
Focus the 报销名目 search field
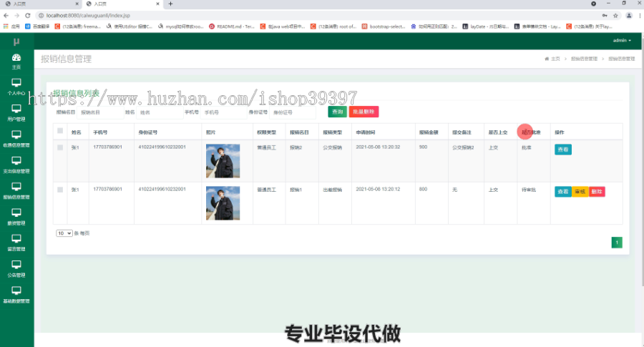click(x=101, y=112)
